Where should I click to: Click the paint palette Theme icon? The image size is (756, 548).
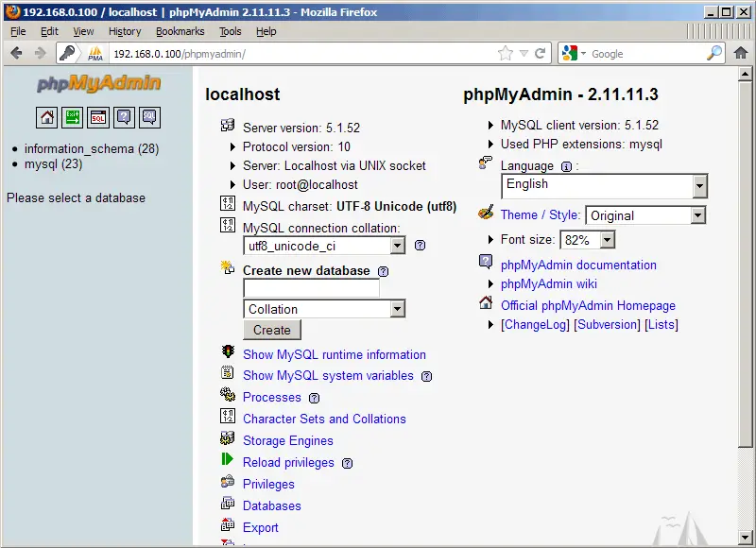[x=486, y=212]
